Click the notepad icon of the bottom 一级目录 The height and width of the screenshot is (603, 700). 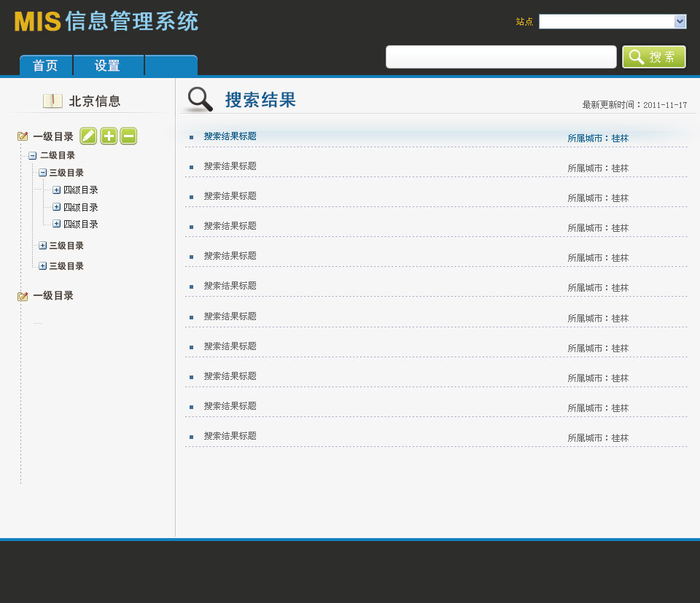pyautogui.click(x=23, y=296)
